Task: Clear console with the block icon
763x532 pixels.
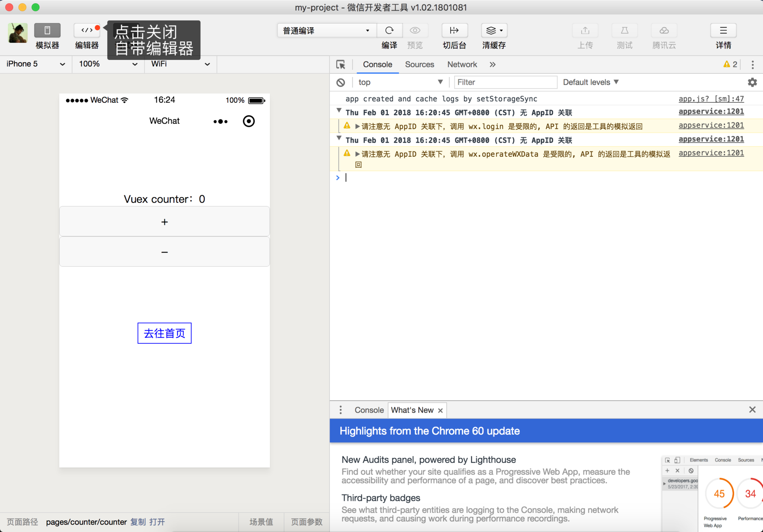Action: 341,82
